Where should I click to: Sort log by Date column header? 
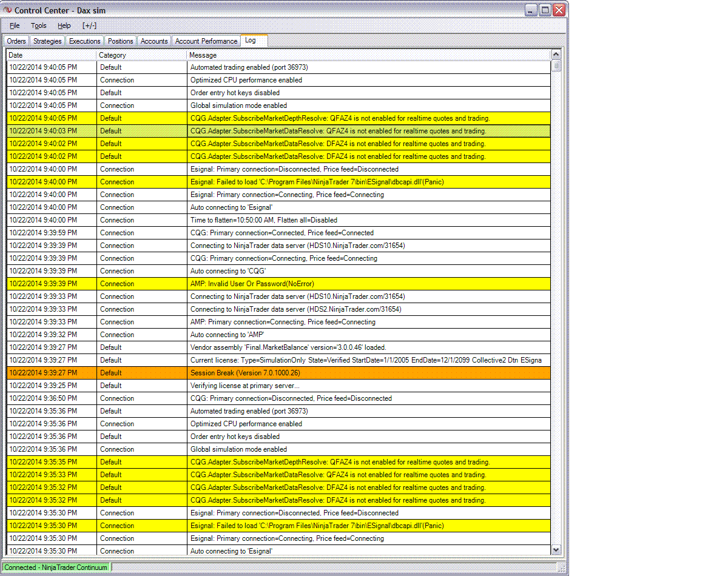[52, 55]
